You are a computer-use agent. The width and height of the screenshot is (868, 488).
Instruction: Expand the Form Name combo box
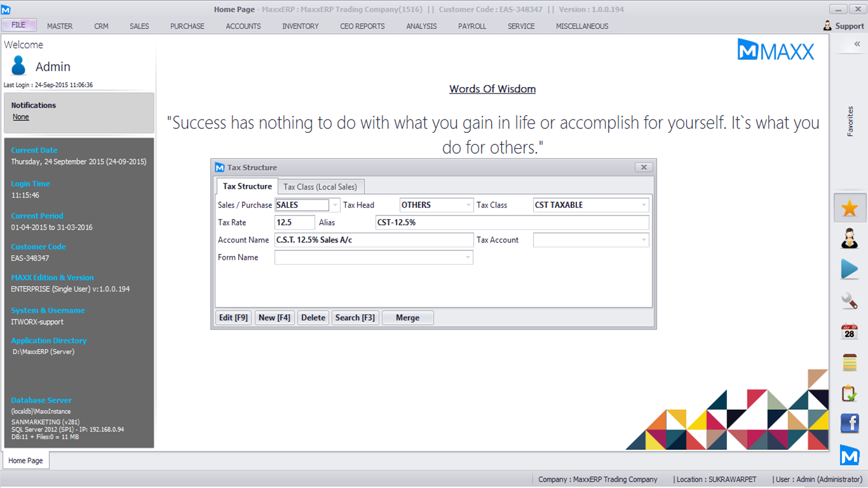pyautogui.click(x=468, y=257)
